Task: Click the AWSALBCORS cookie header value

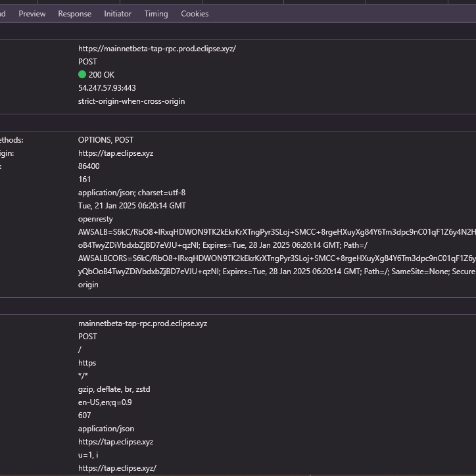Action: pos(263,258)
